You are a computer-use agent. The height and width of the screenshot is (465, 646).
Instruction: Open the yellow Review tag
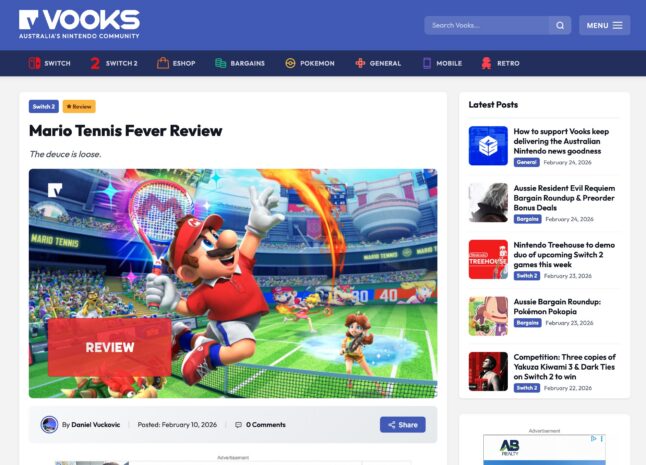pos(79,106)
